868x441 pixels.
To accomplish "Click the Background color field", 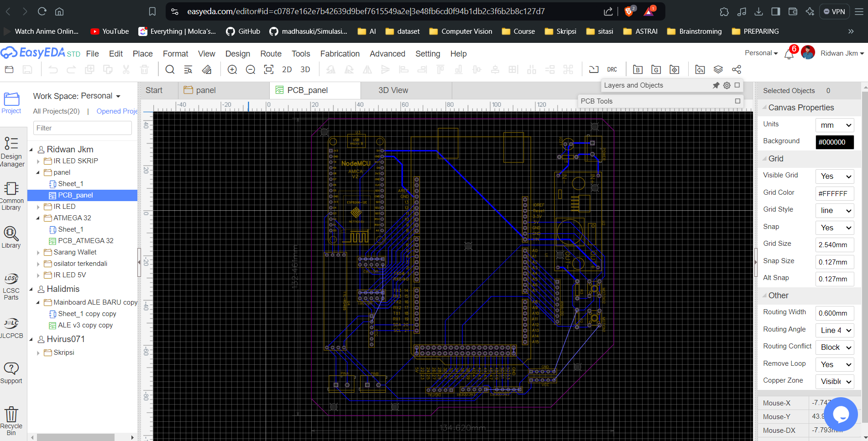I will click(834, 142).
